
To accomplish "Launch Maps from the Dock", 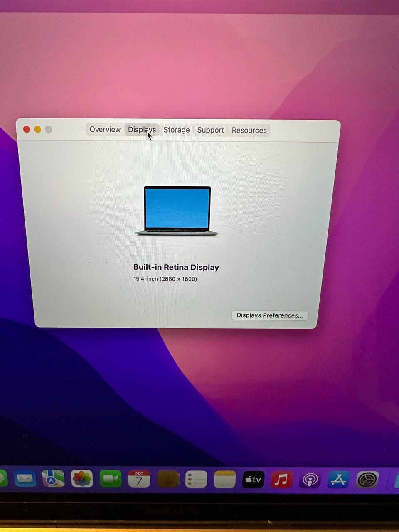I will (x=53, y=479).
